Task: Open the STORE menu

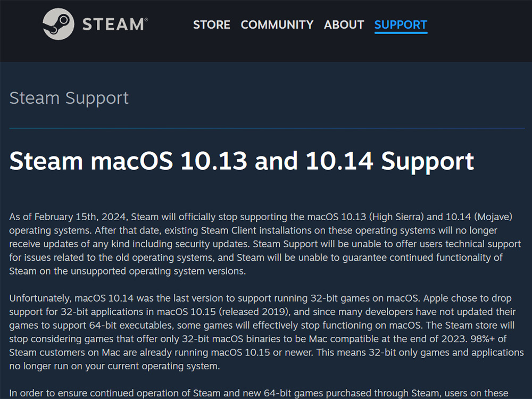Action: tap(212, 24)
